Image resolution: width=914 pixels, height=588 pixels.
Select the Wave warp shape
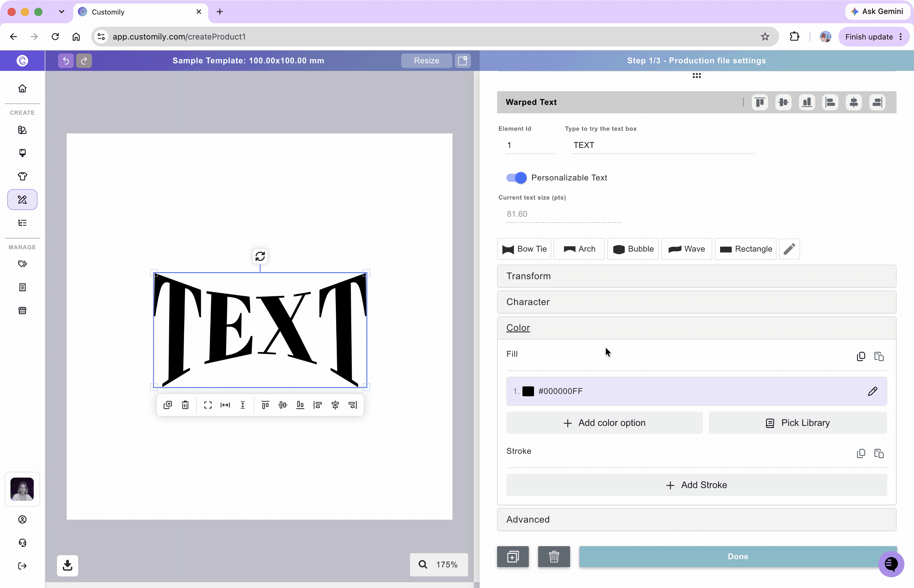[x=686, y=249]
